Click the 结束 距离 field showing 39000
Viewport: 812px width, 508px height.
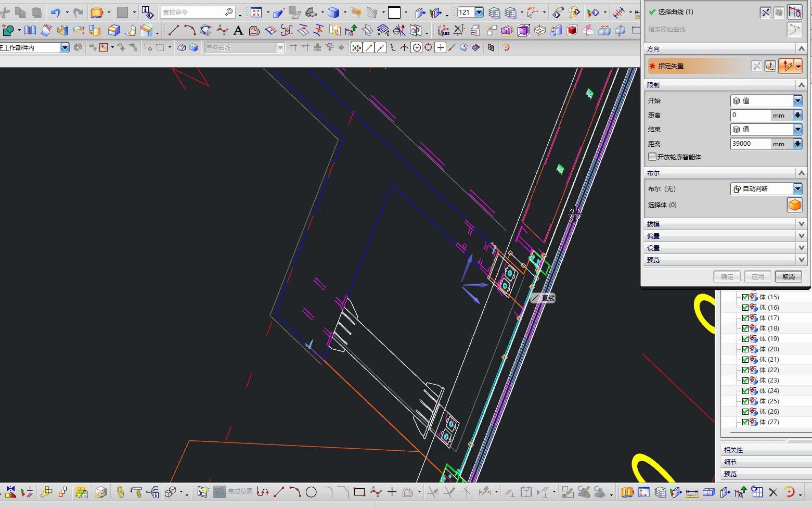click(x=750, y=144)
